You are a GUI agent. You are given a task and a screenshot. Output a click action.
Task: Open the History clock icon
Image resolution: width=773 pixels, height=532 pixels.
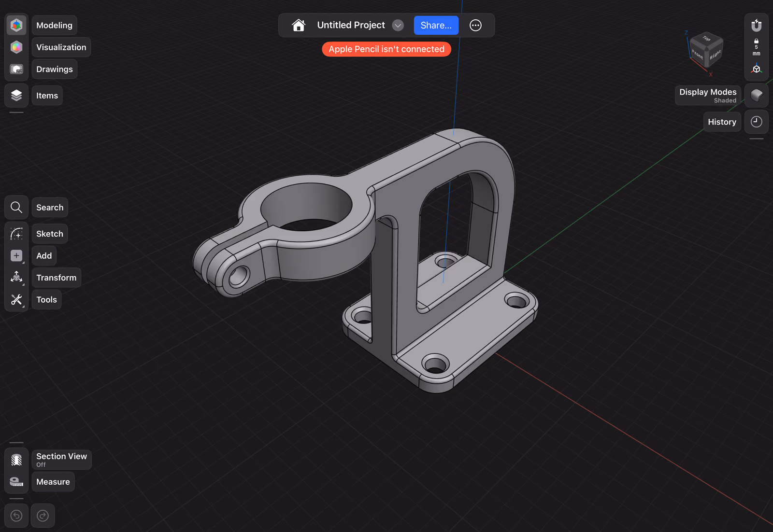(x=756, y=122)
